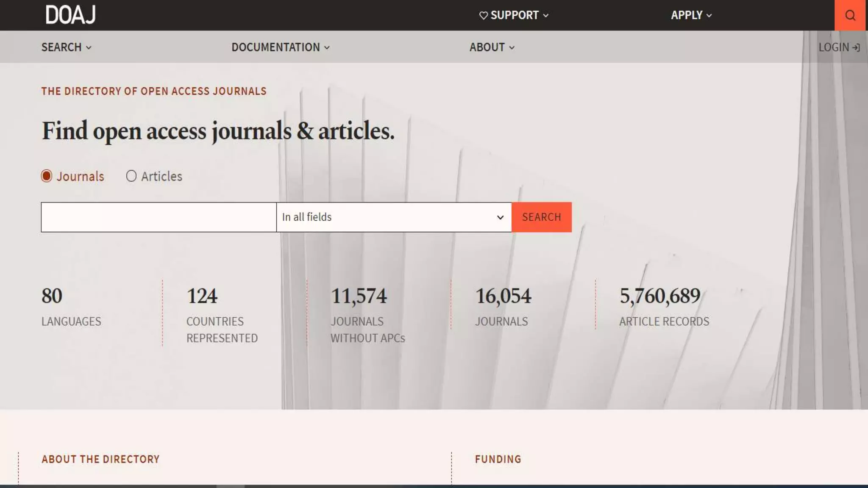Open the Documentation menu
This screenshot has width=868, height=488.
point(275,47)
